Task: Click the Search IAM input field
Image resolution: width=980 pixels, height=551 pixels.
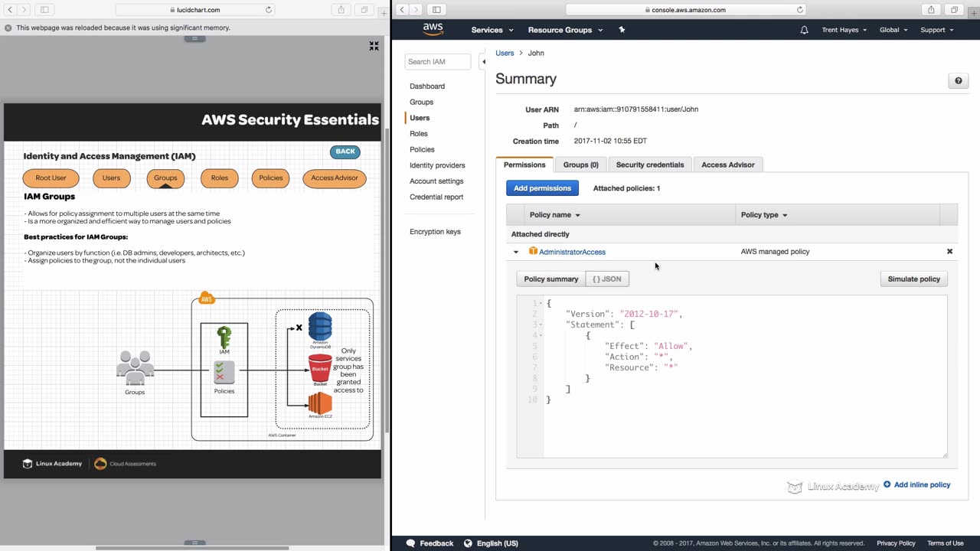Action: (x=438, y=61)
